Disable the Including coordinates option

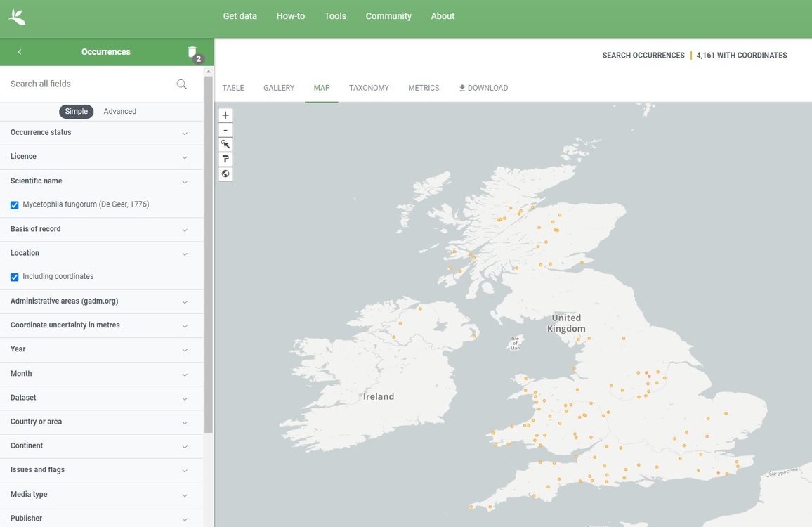(14, 277)
